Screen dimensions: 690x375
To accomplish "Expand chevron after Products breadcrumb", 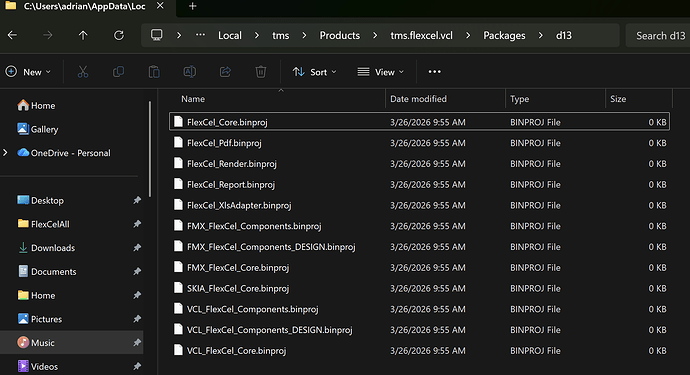I will [375, 35].
